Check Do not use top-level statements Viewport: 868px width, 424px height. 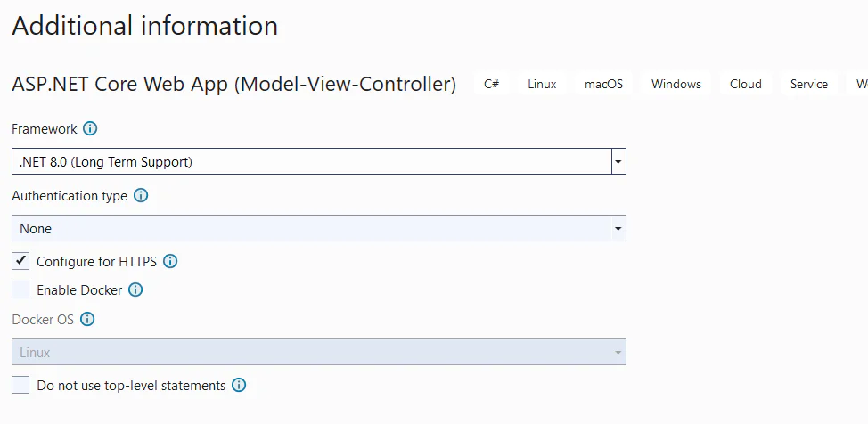[x=20, y=385]
